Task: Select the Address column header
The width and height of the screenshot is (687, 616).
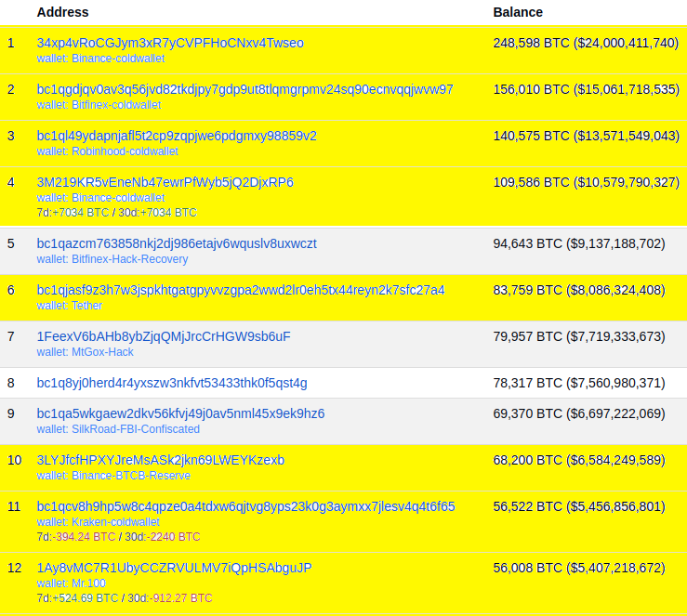Action: coord(62,12)
